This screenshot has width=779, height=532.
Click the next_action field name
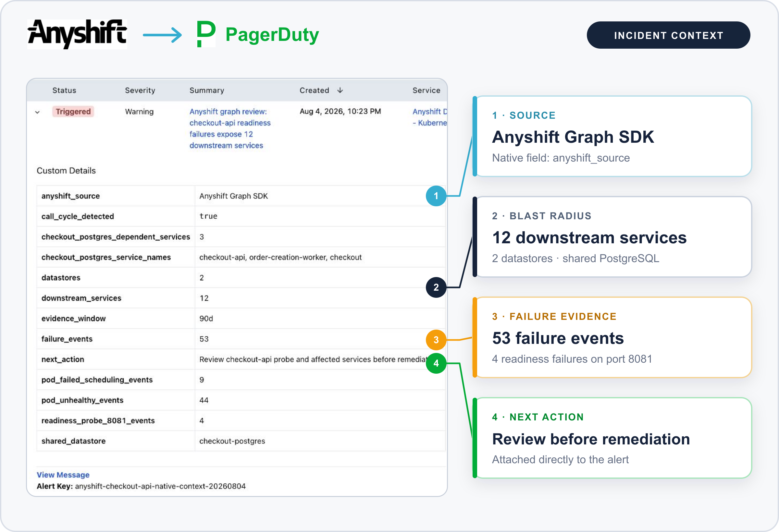click(63, 359)
